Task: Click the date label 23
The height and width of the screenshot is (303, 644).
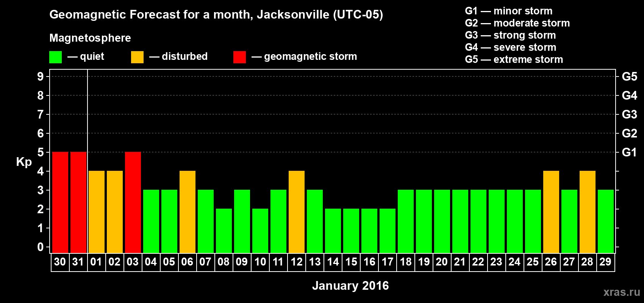Action: pyautogui.click(x=496, y=262)
